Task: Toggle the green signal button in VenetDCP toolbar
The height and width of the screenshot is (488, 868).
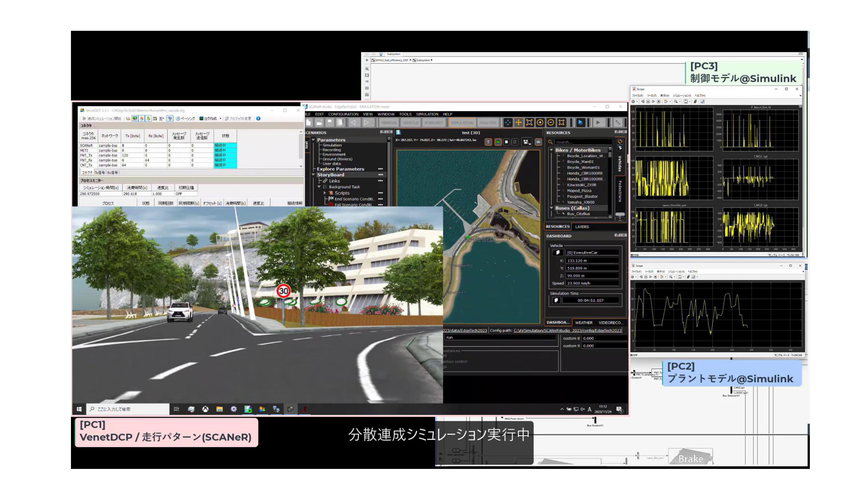Action: pos(148,119)
